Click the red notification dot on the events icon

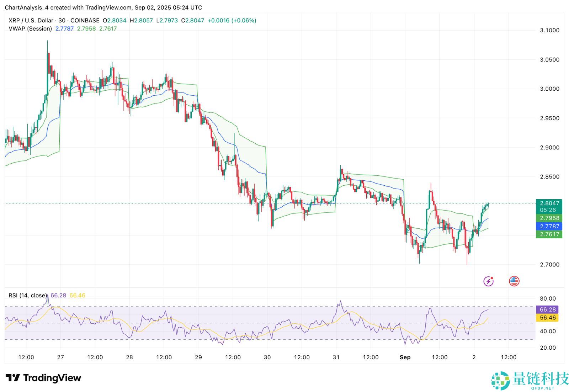pos(492,277)
